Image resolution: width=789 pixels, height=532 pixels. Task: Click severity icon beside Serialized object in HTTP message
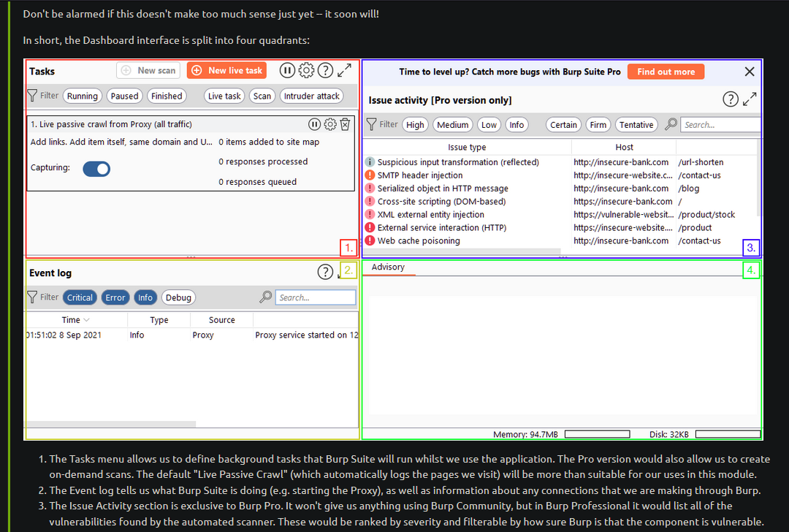tap(370, 189)
